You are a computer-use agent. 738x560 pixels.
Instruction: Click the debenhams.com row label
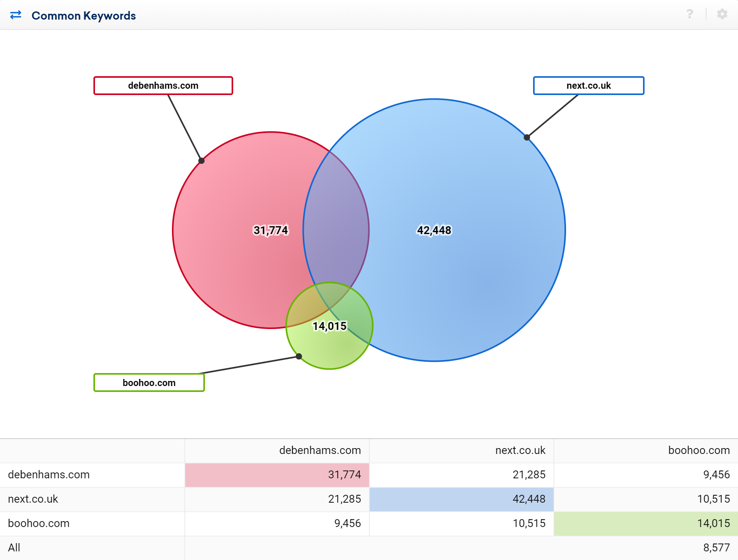point(49,475)
